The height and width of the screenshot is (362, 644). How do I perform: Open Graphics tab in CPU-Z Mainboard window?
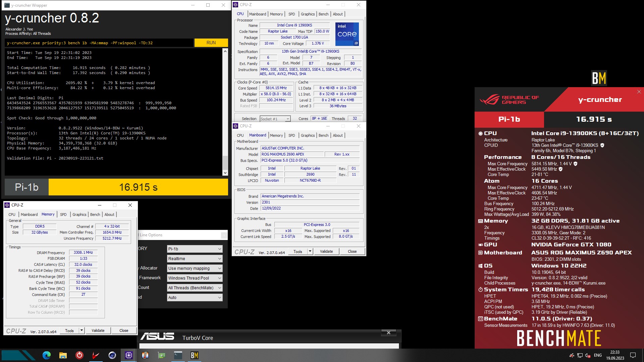308,135
